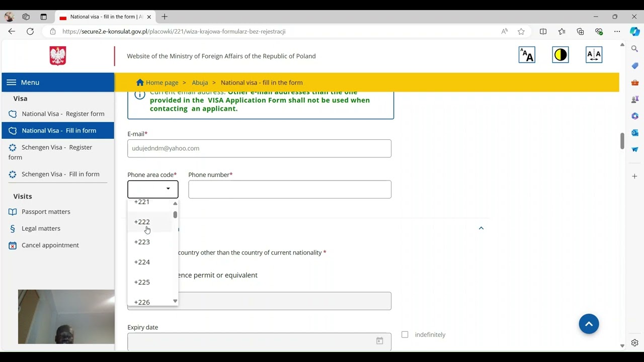Open browser profile avatar icon
The image size is (644, 362).
9,17
